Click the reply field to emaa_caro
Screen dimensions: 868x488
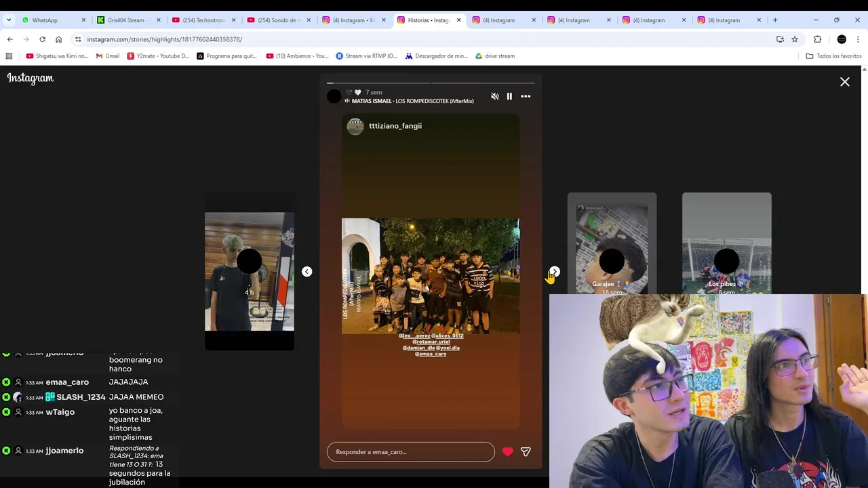pos(411,452)
